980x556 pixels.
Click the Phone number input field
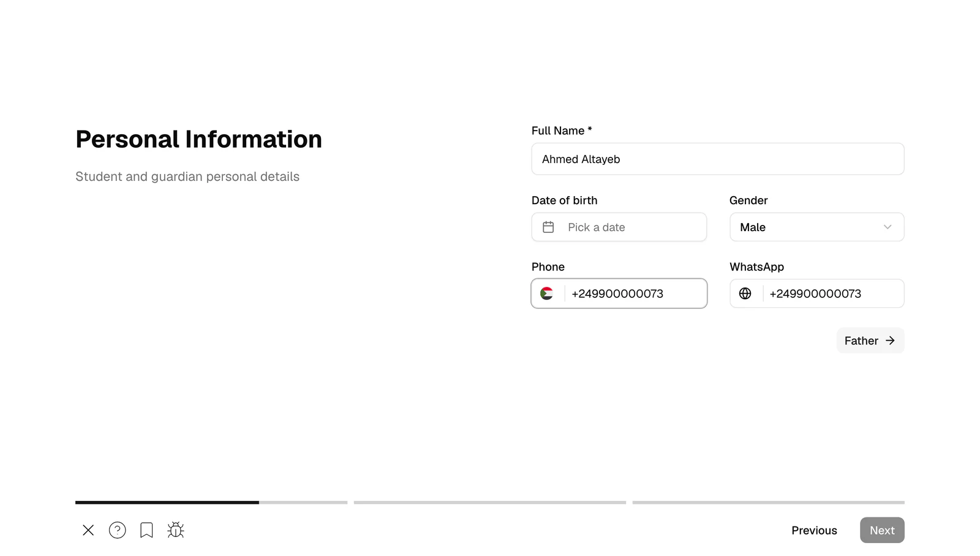[635, 294]
